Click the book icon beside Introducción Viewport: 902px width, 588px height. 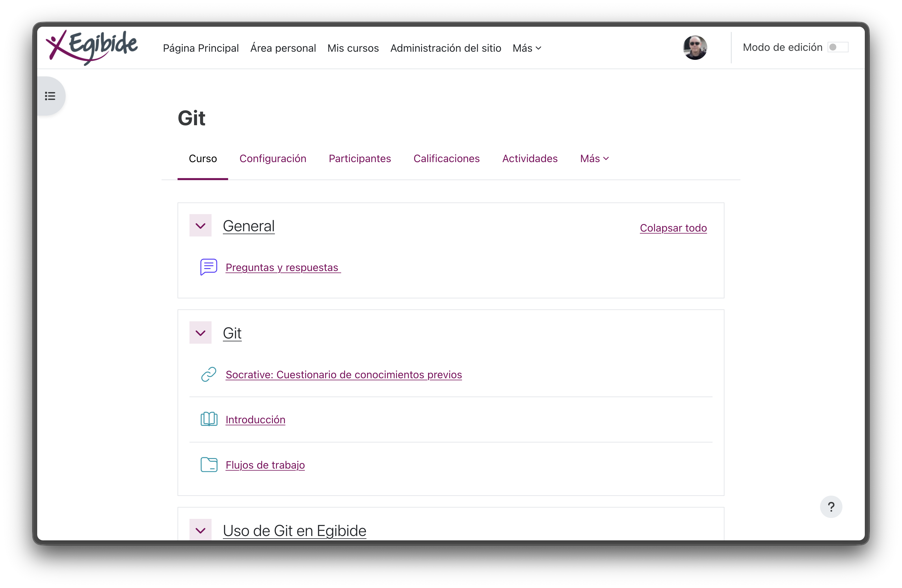[x=208, y=420]
